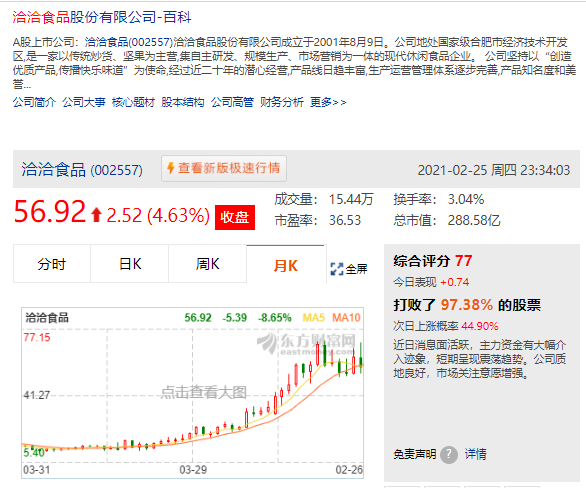
Task: Click the 41.27 mid price label on chart
Action: (x=37, y=395)
